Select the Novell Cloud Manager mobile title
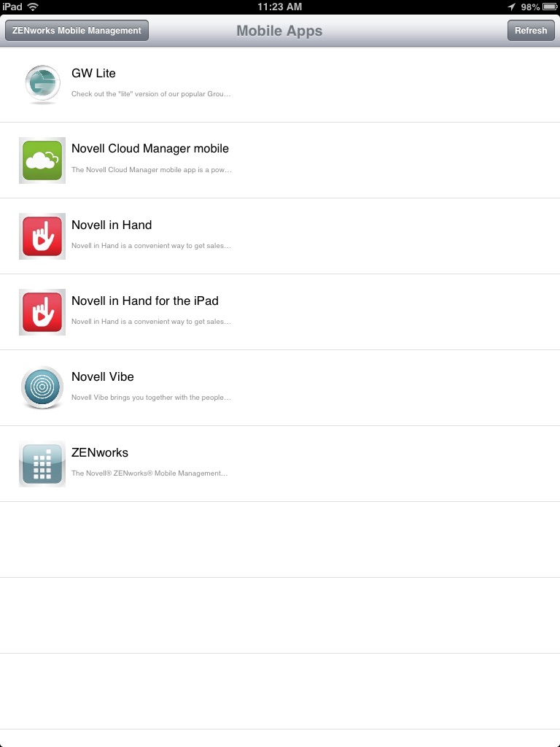 [150, 148]
